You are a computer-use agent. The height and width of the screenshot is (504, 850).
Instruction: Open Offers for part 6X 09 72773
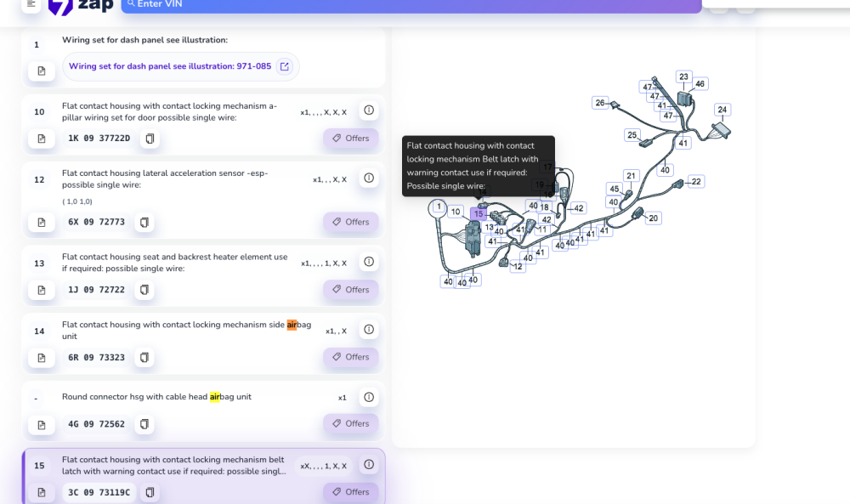click(351, 222)
